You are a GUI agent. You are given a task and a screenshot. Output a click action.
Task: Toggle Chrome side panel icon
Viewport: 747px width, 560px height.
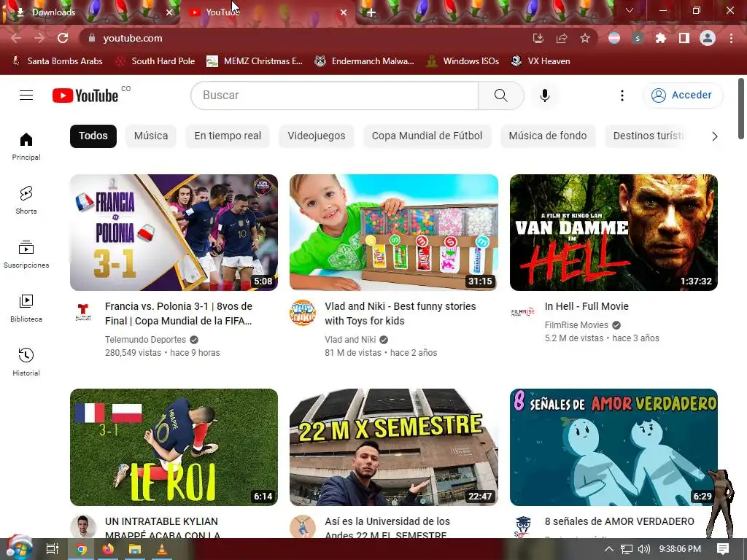pos(684,38)
